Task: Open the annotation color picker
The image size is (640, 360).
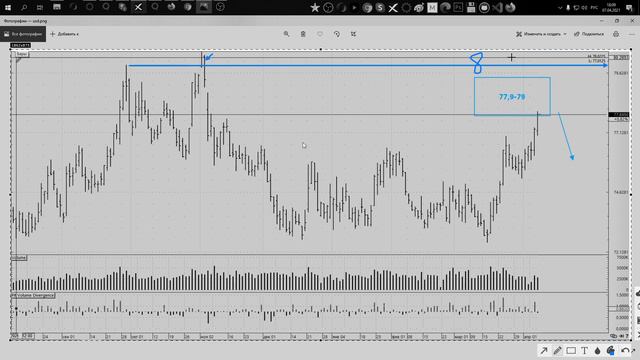Action: (611, 351)
